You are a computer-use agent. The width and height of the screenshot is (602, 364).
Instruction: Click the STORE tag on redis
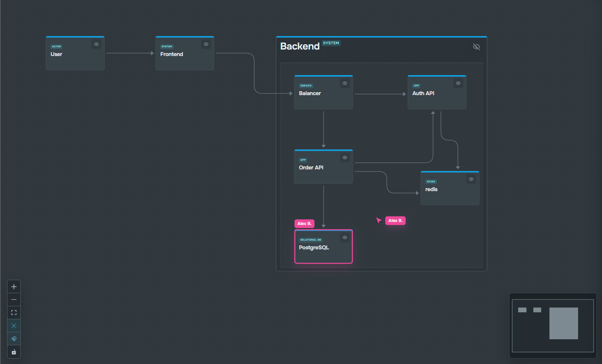tap(431, 182)
